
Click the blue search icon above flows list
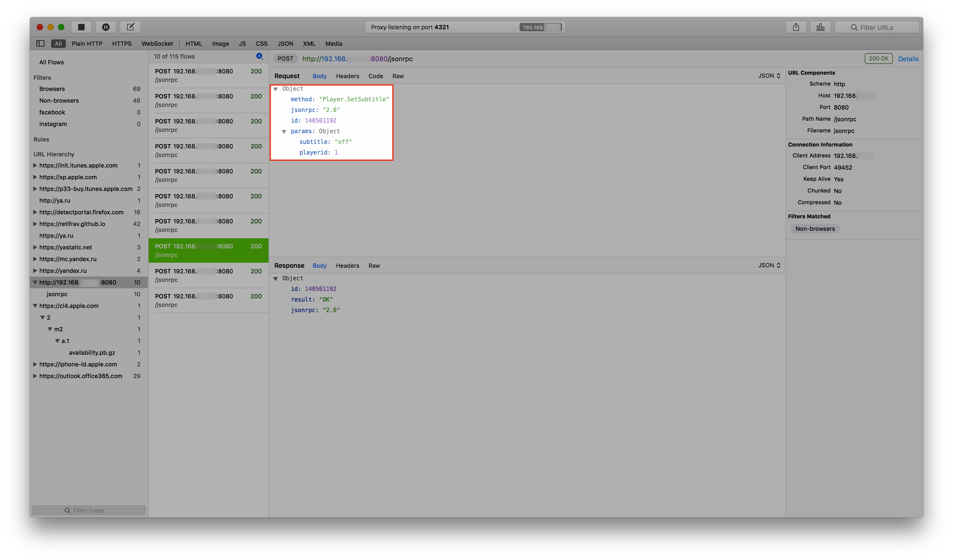click(260, 56)
